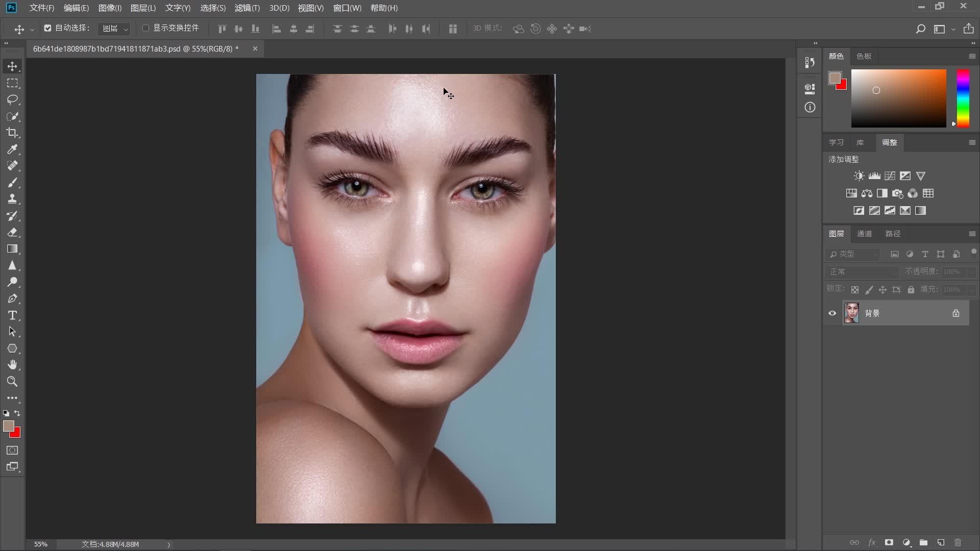This screenshot has height=551, width=980.
Task: Click the hue spectrum slider
Action: [963, 98]
